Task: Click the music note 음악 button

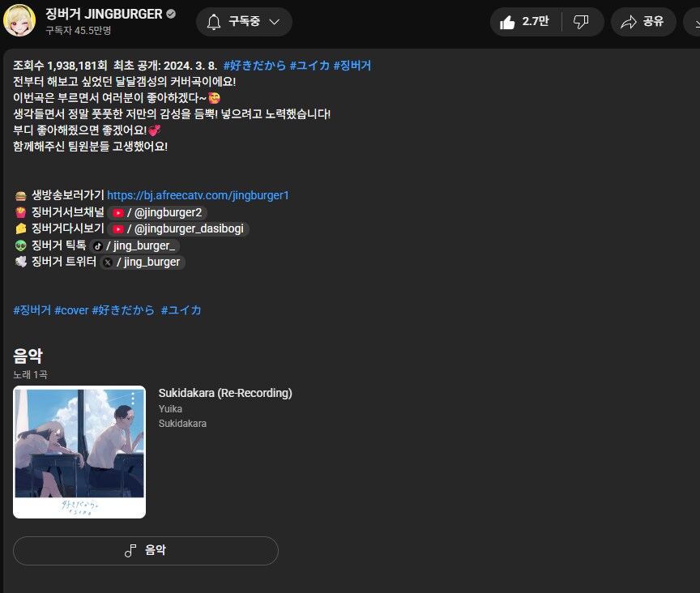Action: tap(146, 551)
